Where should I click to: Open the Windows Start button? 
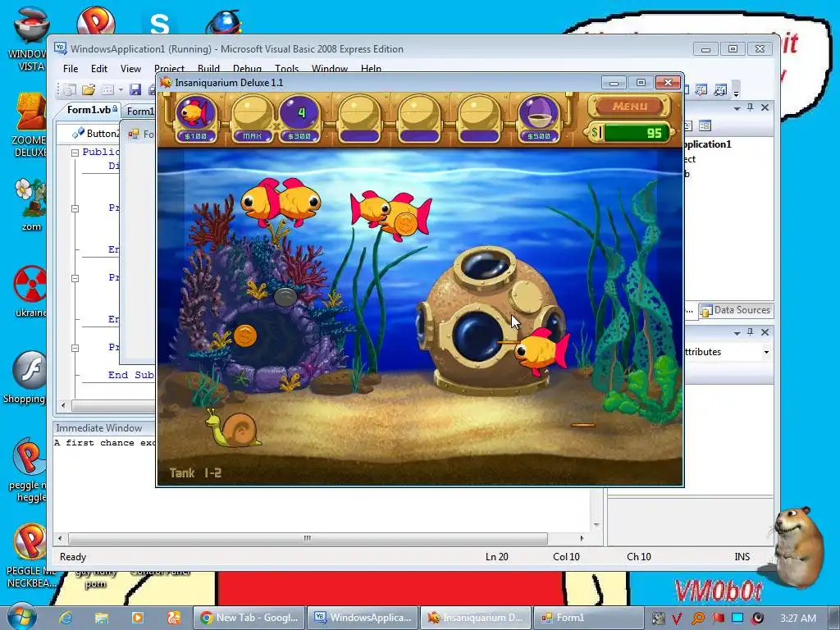pyautogui.click(x=22, y=617)
